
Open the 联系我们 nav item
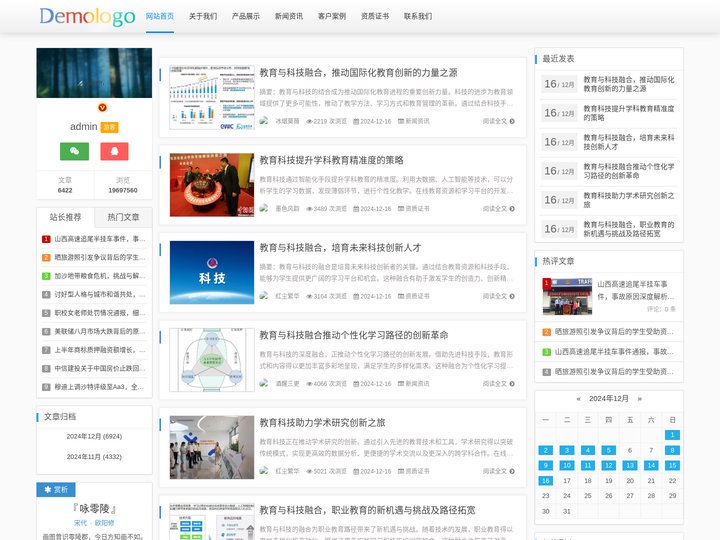coord(418,16)
